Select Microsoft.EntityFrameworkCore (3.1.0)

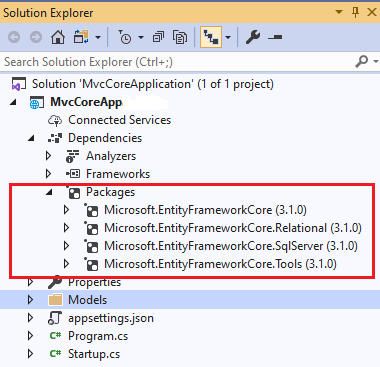(x=205, y=210)
